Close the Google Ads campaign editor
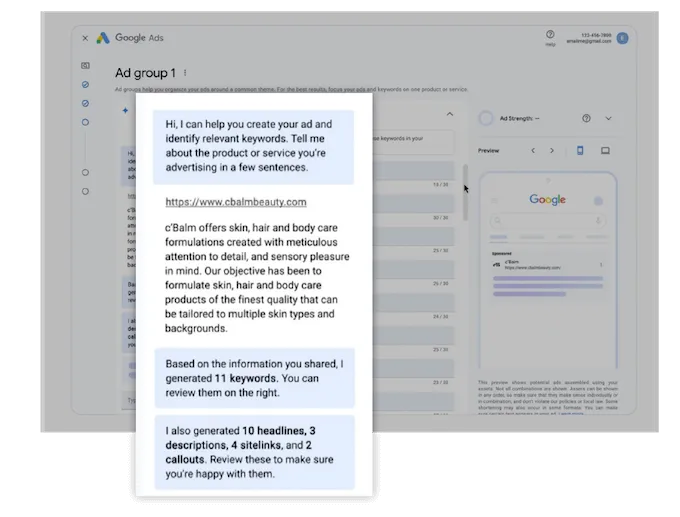This screenshot has height=517, width=680. [x=85, y=38]
